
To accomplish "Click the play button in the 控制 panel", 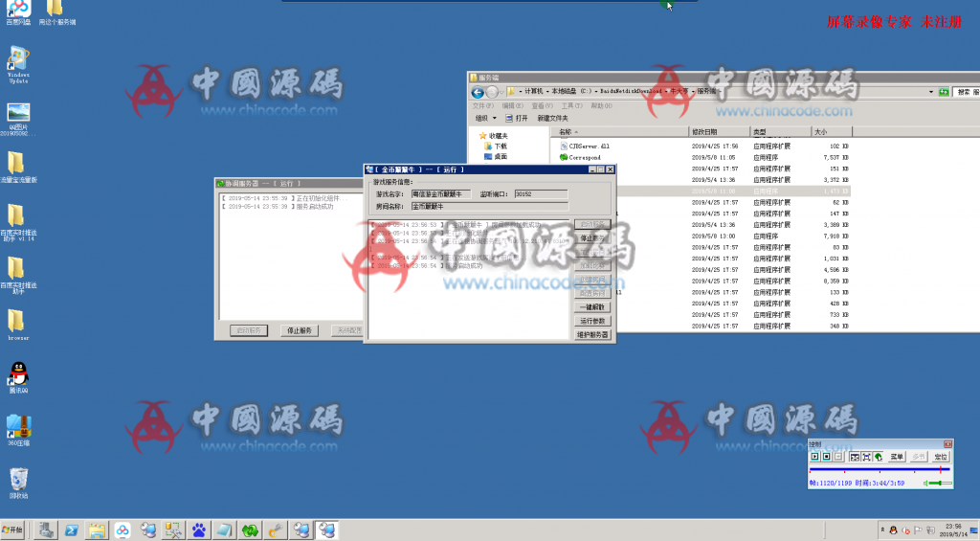I will point(815,457).
